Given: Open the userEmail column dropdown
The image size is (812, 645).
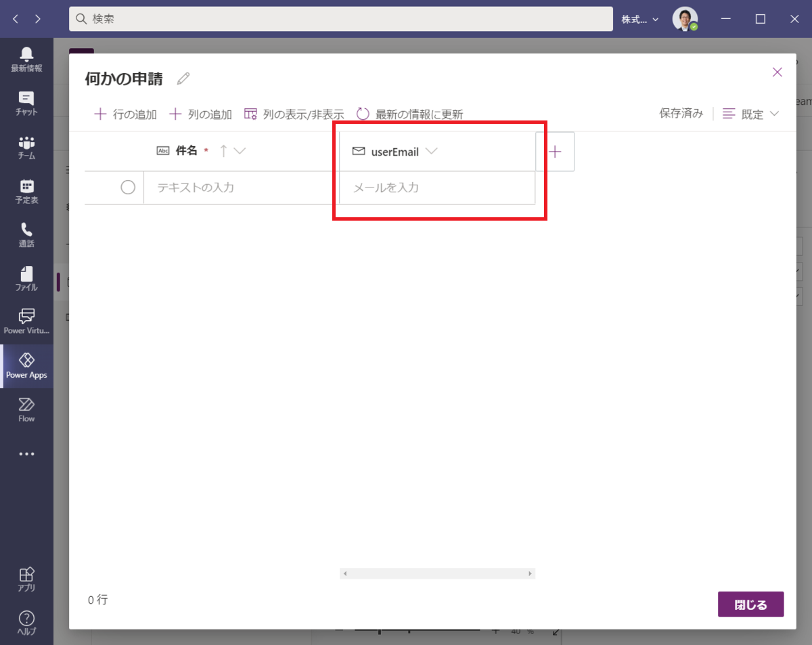Looking at the screenshot, I should [x=431, y=151].
